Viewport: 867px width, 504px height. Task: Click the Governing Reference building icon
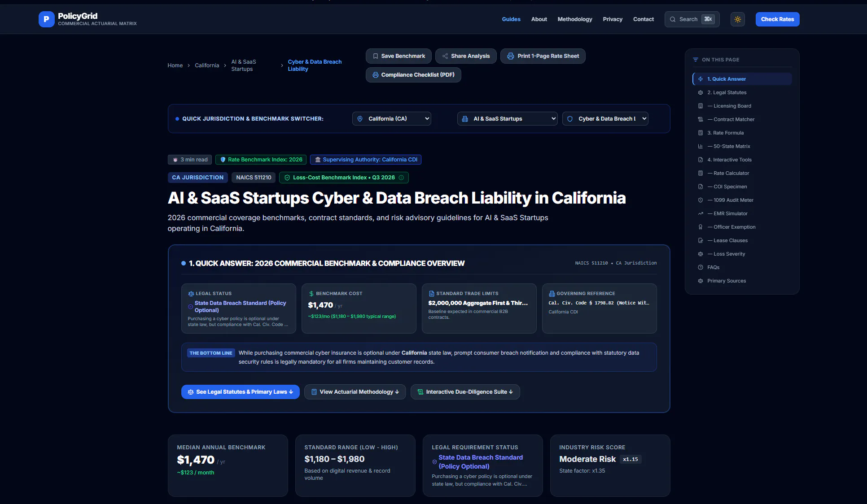pos(552,294)
